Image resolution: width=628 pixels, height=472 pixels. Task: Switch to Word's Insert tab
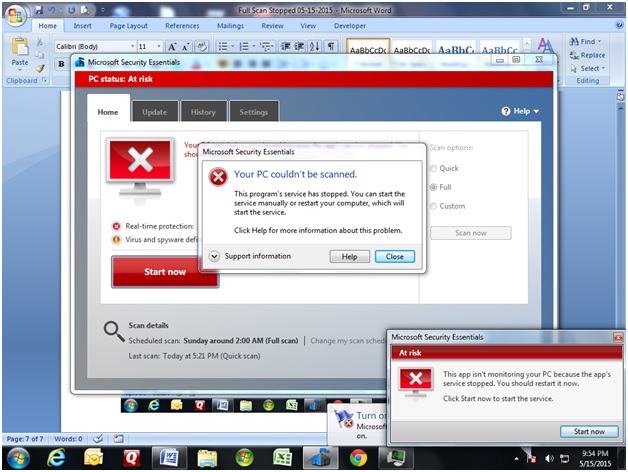[83, 26]
